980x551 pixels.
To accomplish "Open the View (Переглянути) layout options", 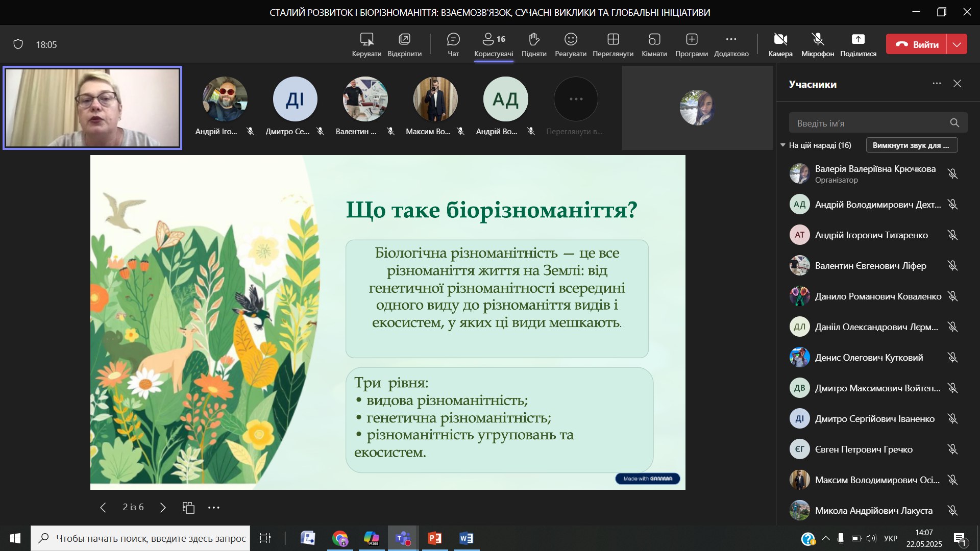I will point(612,40).
